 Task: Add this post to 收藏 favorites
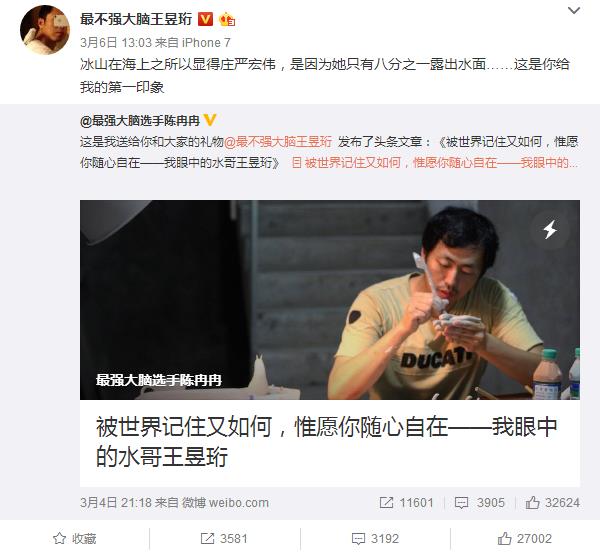[75, 539]
